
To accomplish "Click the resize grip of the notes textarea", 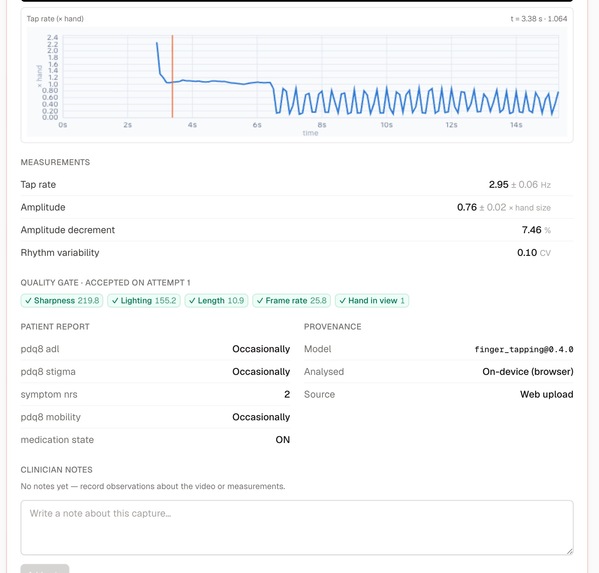I will click(x=569, y=551).
